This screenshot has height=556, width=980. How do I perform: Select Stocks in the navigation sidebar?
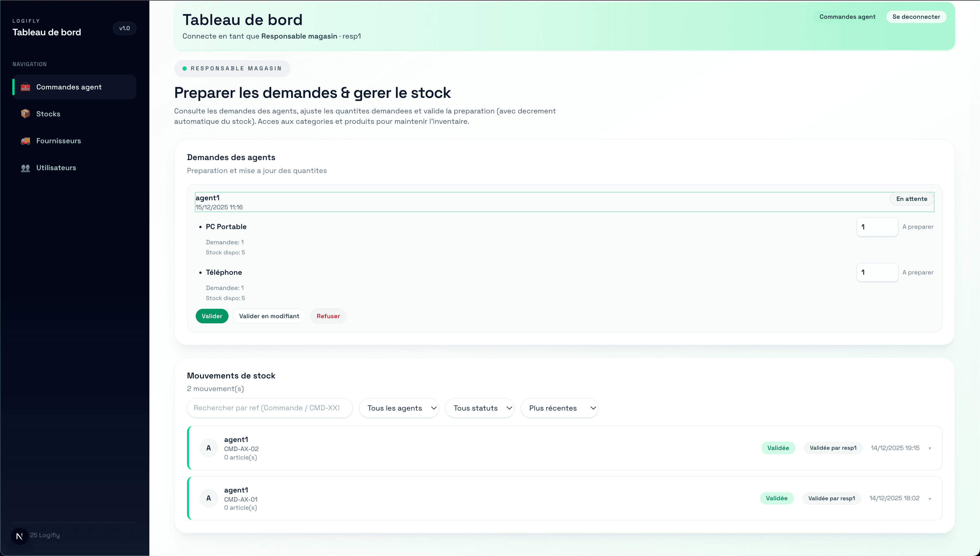pyautogui.click(x=48, y=113)
